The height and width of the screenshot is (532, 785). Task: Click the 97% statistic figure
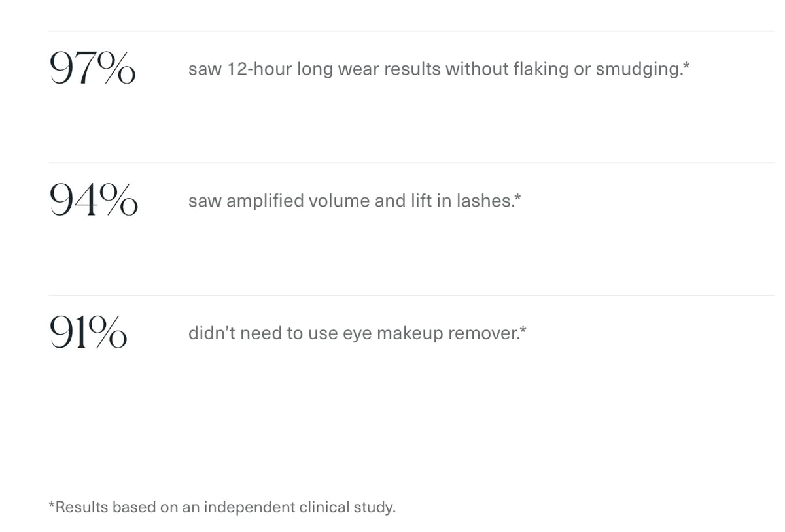pos(93,69)
